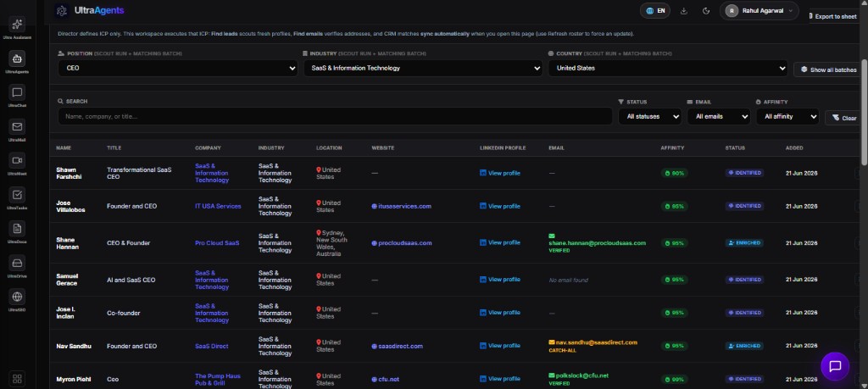
Task: Click Show all batches
Action: (x=827, y=69)
